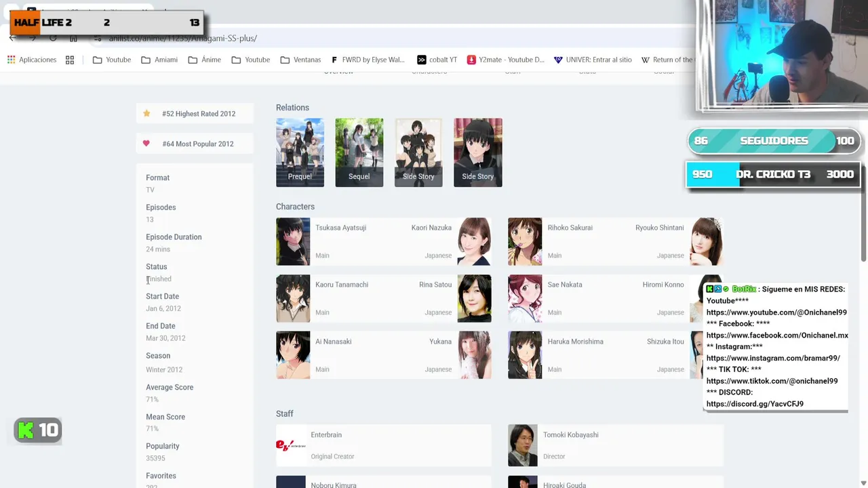Click the TikTok onichanel99 link in chat

tap(772, 381)
